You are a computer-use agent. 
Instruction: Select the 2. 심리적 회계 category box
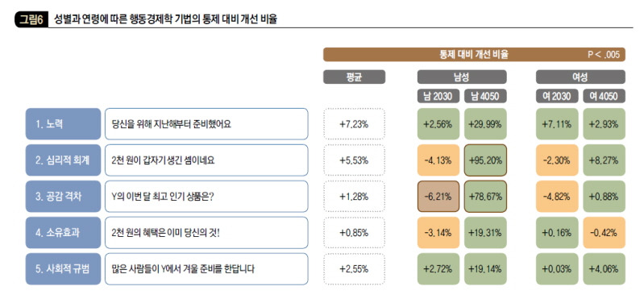tap(63, 160)
